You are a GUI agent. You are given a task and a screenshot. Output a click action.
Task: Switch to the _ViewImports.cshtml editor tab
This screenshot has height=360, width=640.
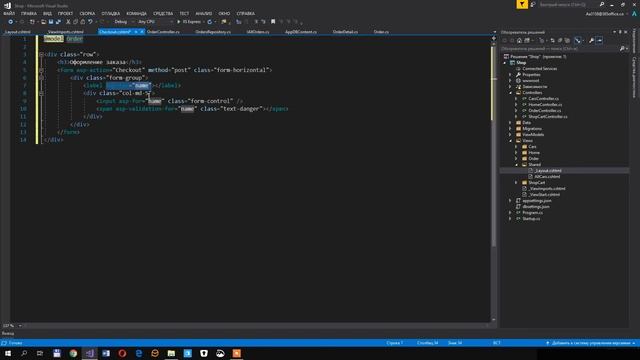click(65, 32)
